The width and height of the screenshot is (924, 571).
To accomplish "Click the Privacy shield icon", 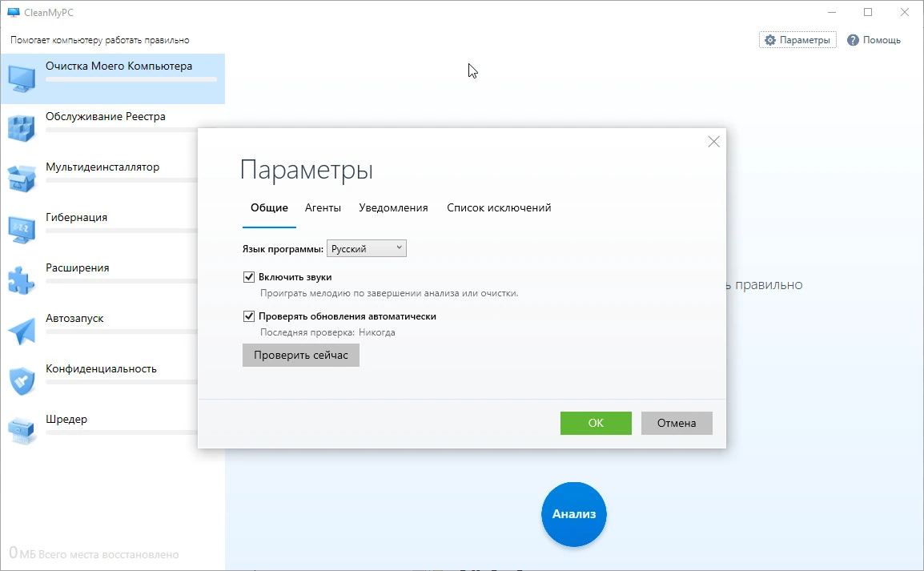I will pos(22,380).
